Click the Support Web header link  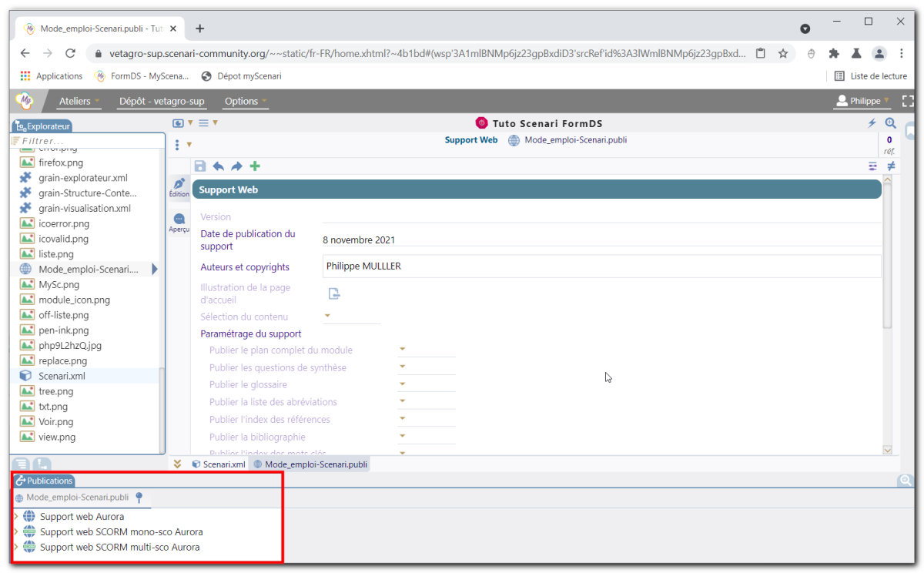pos(471,140)
